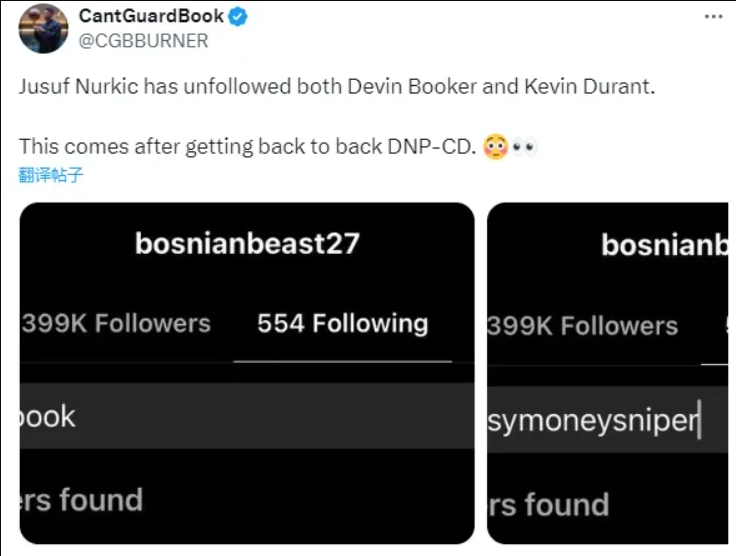The height and width of the screenshot is (556, 736).
Task: Open CantGuardBook's profile picture
Action: [x=43, y=28]
